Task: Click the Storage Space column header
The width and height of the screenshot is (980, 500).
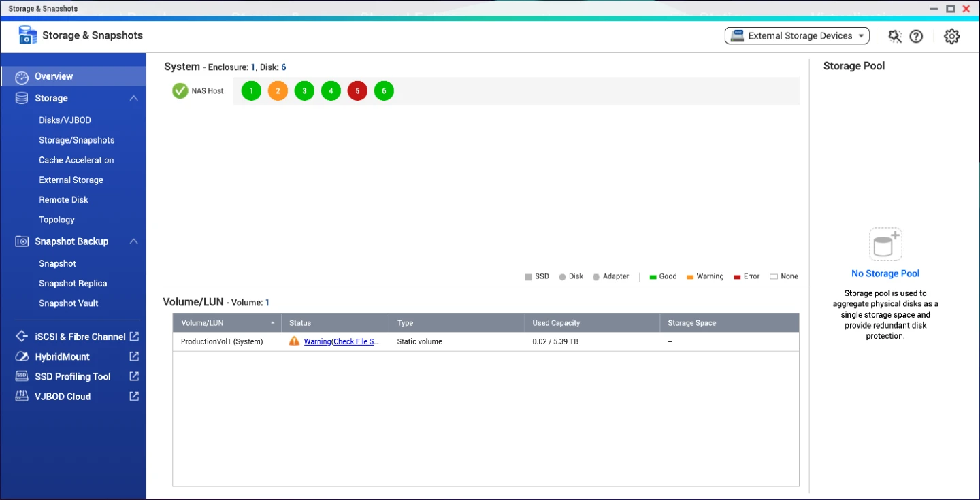Action: 729,323
